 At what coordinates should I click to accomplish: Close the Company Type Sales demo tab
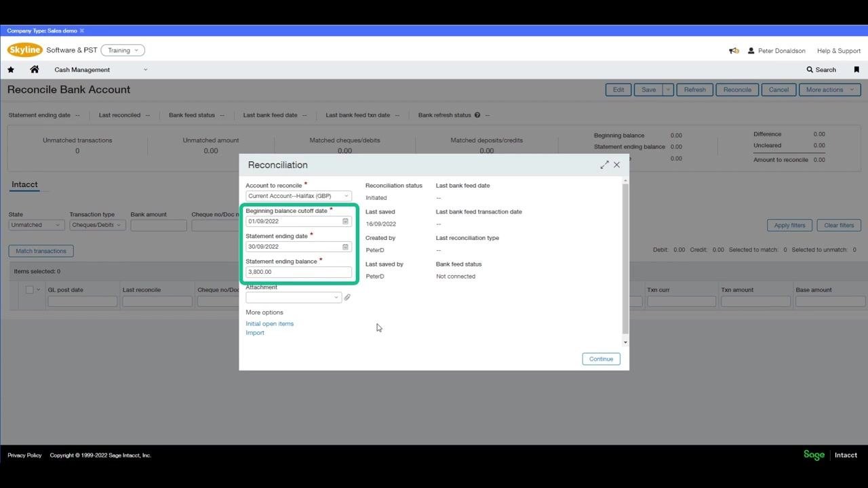(82, 31)
